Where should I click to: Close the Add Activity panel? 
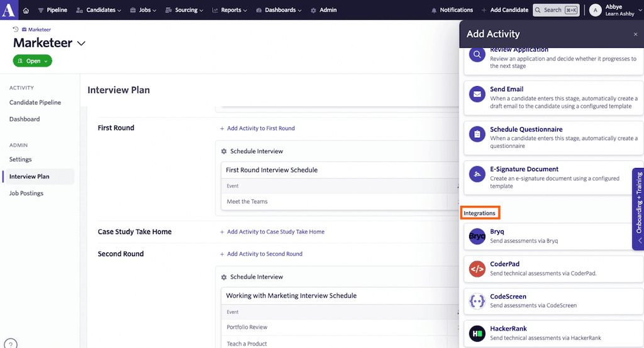tap(635, 35)
